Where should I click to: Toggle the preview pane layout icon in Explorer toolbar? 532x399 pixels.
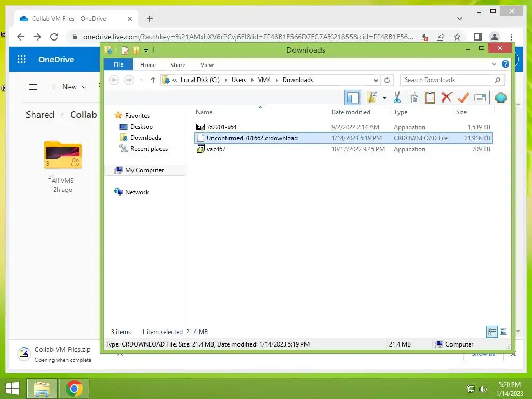click(x=353, y=98)
